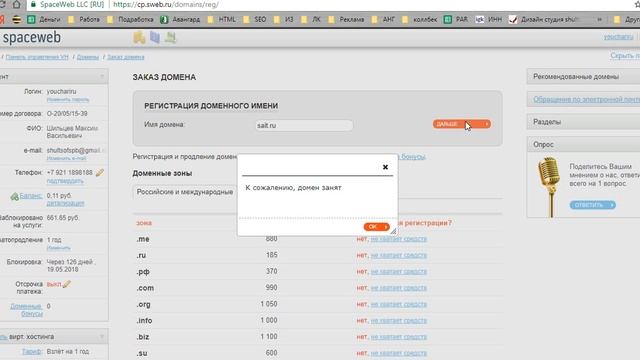Click the Имя домена input field
This screenshot has height=360, width=640.
coord(304,125)
